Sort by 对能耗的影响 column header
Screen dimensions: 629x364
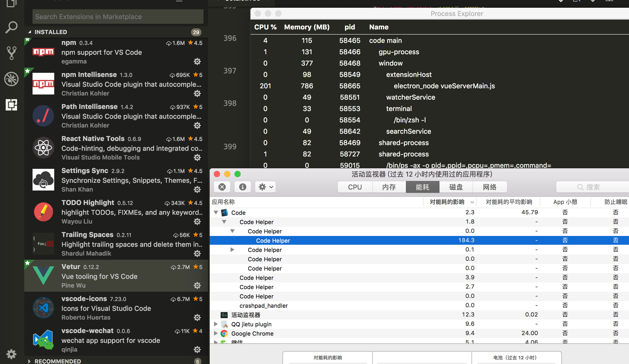coord(447,202)
